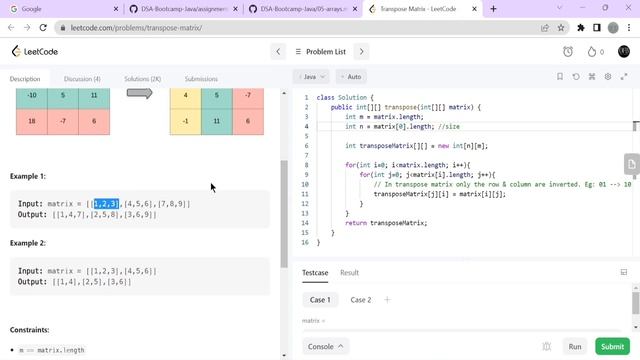Click the address bar URL
The height and width of the screenshot is (360, 640).
point(136,28)
